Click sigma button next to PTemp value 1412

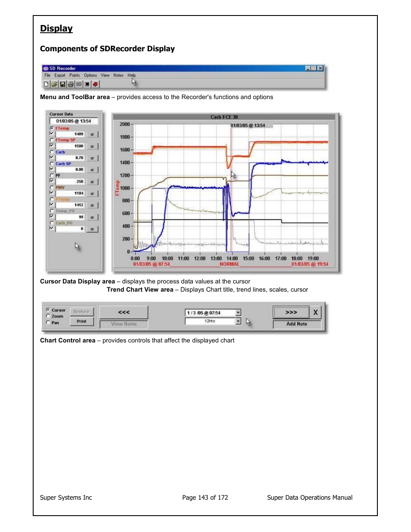coord(92,205)
